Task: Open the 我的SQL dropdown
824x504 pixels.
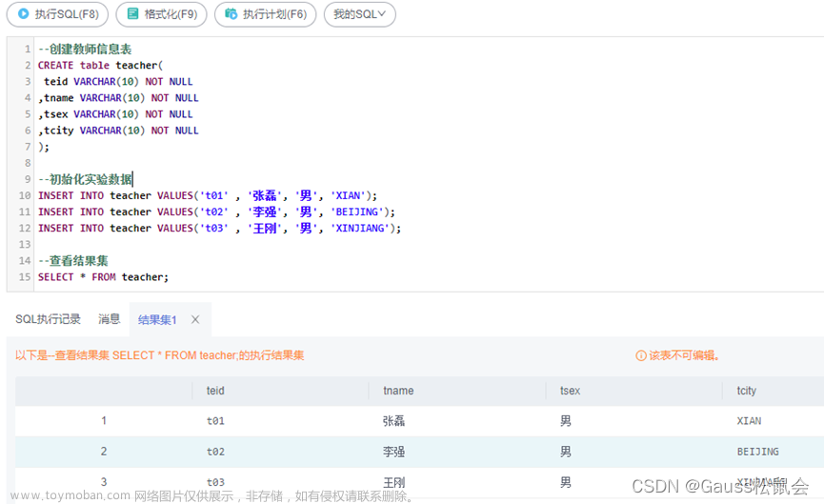Action: [x=359, y=14]
